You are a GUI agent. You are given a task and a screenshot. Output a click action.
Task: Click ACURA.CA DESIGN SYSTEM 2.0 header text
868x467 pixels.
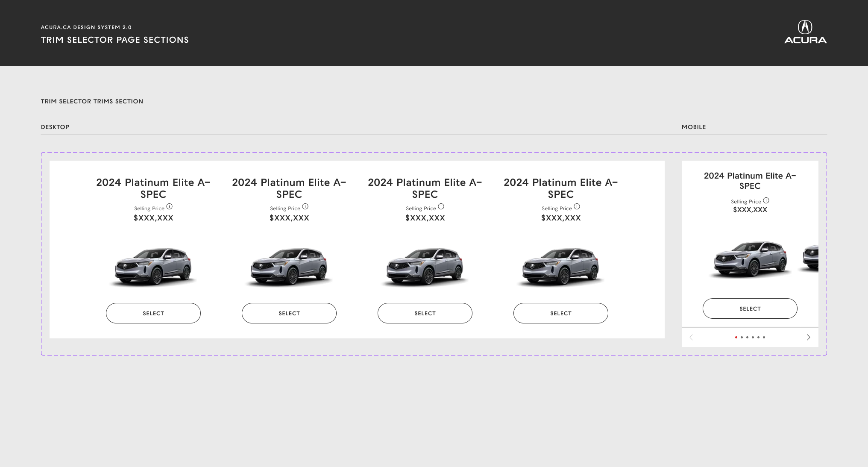tap(86, 27)
